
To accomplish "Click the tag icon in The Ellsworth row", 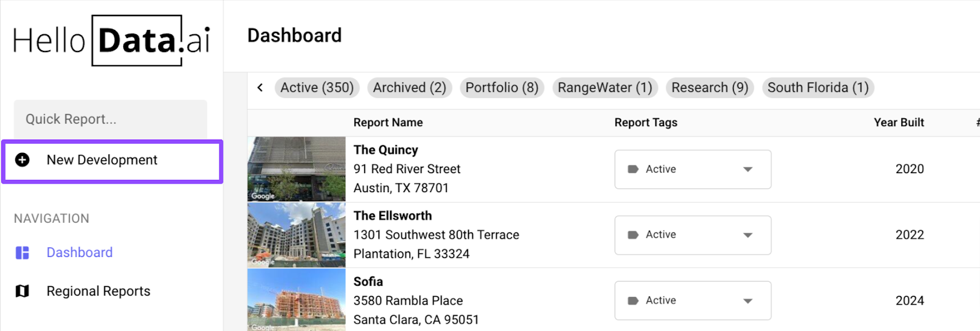I will [x=633, y=235].
